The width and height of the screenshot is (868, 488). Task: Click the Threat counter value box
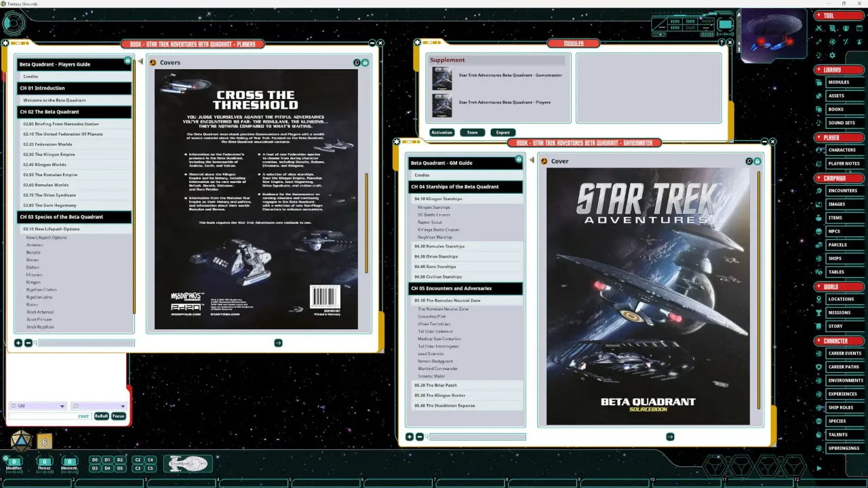[x=44, y=462]
